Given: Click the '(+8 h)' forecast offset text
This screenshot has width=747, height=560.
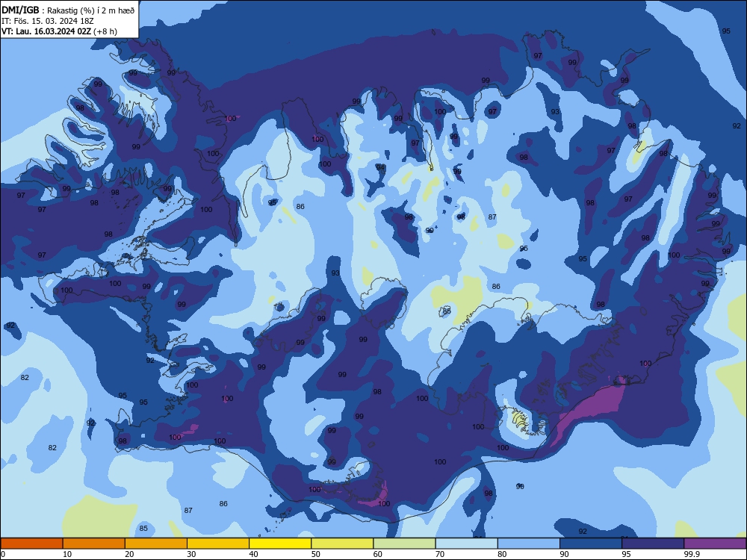Looking at the screenshot, I should pos(105,31).
